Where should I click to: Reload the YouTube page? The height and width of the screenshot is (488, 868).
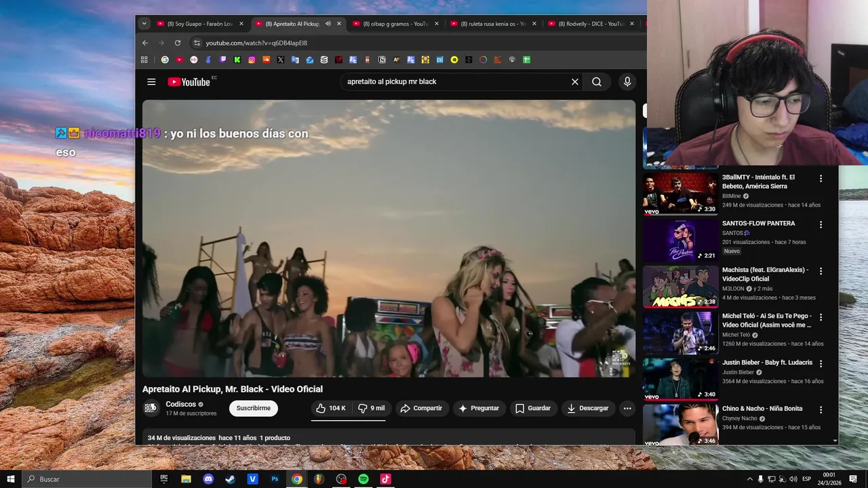[178, 43]
